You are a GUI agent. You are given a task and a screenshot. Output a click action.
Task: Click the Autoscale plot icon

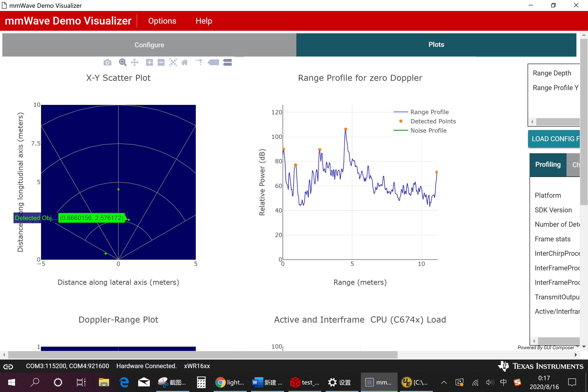(x=173, y=62)
